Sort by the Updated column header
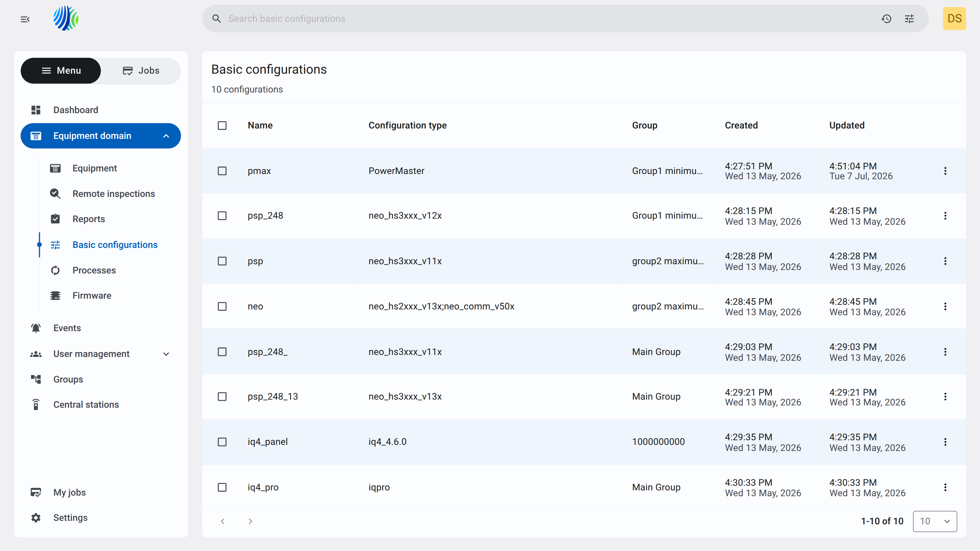 pyautogui.click(x=847, y=126)
